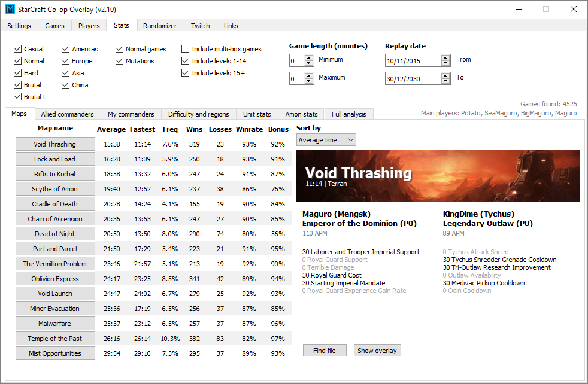The height and width of the screenshot is (384, 588).
Task: Decrease the Minimum game length value
Action: tap(309, 63)
